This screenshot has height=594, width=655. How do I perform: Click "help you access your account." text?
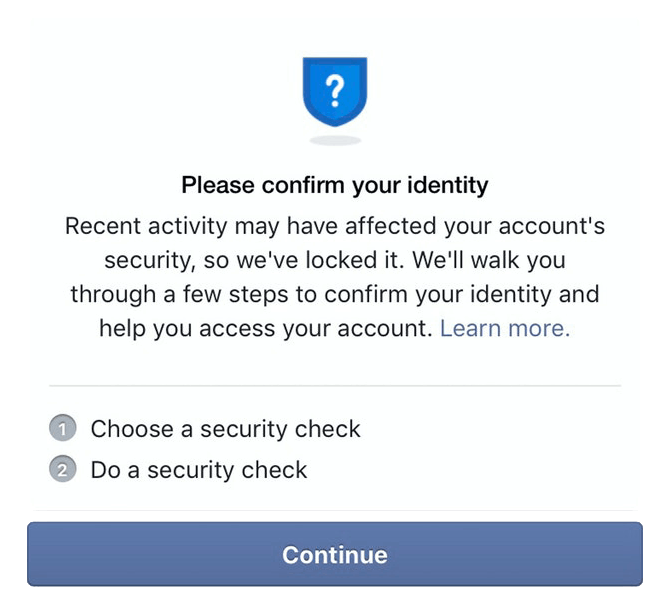[266, 329]
